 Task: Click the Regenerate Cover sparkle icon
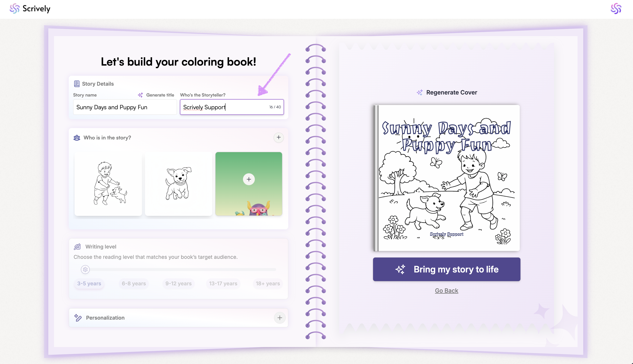[420, 92]
